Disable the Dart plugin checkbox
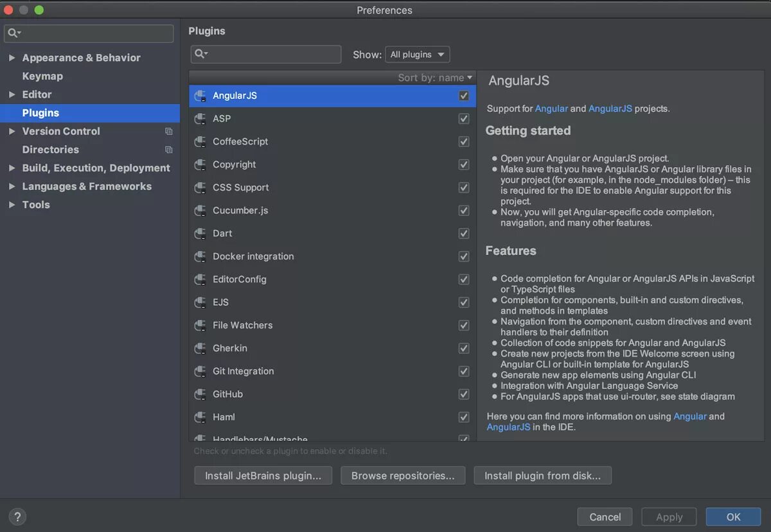This screenshot has width=771, height=532. click(x=464, y=233)
